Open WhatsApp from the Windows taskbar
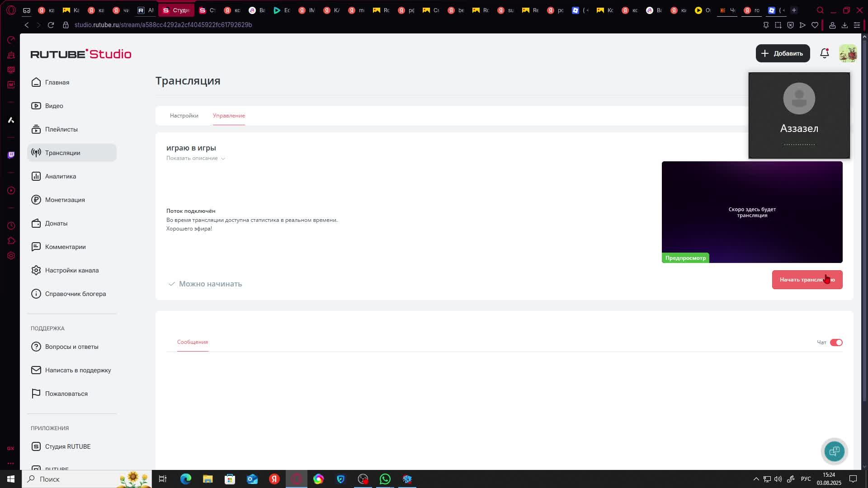 [x=385, y=479]
